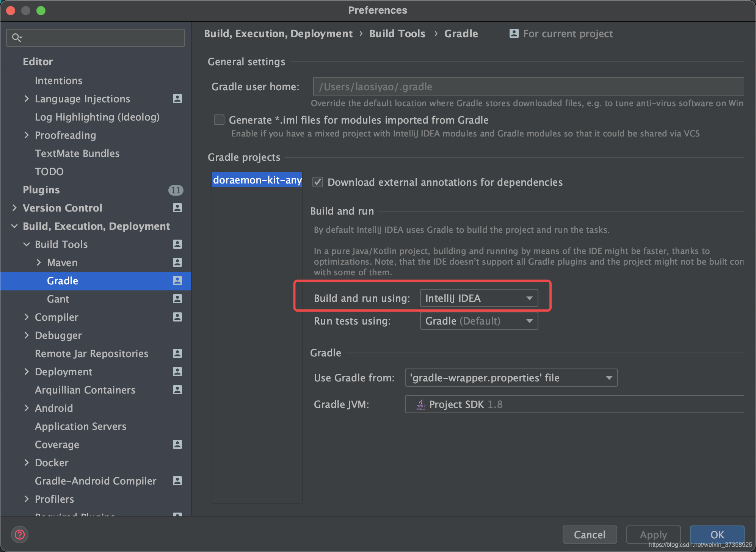The image size is (756, 552).
Task: Open the Run tests using dropdown
Action: point(479,321)
